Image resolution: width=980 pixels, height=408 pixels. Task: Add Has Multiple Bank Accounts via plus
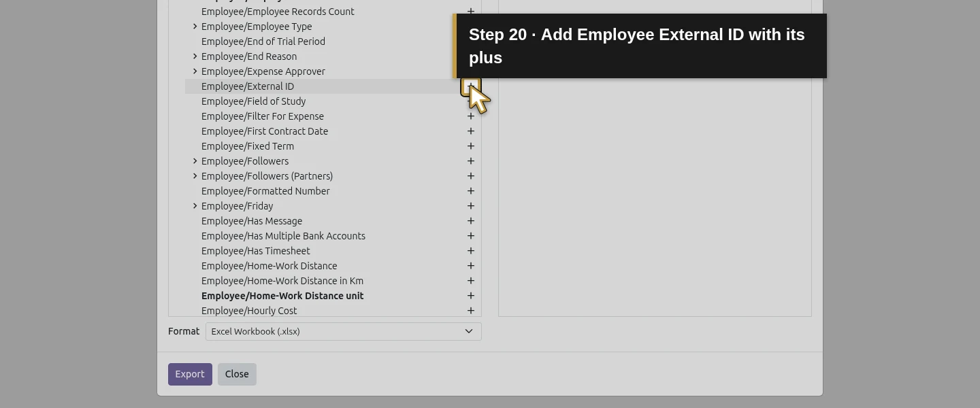click(470, 236)
